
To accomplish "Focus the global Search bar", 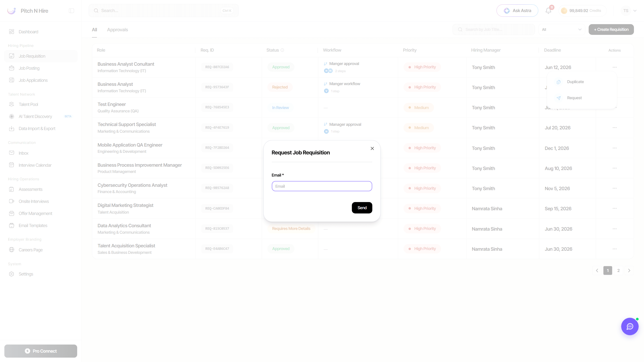I will (x=163, y=11).
